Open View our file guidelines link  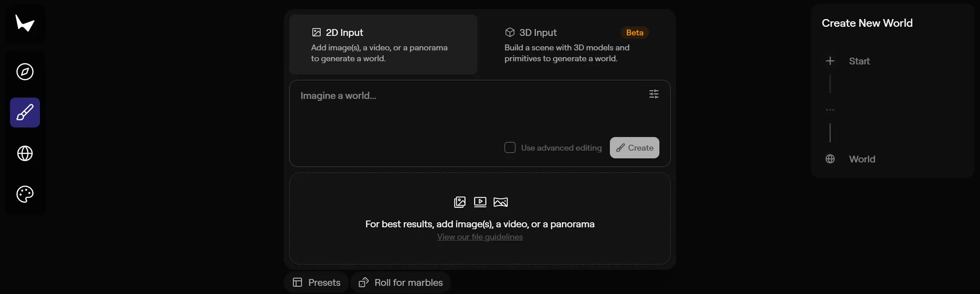(480, 237)
